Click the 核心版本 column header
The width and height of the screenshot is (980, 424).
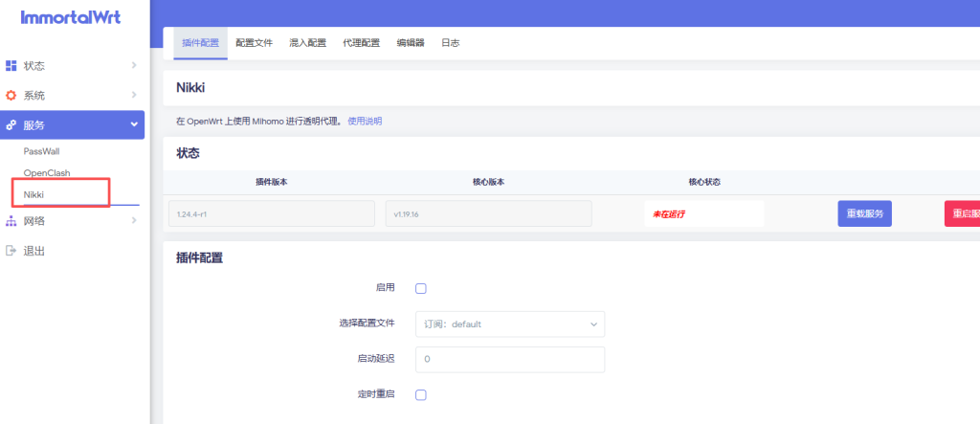point(488,182)
